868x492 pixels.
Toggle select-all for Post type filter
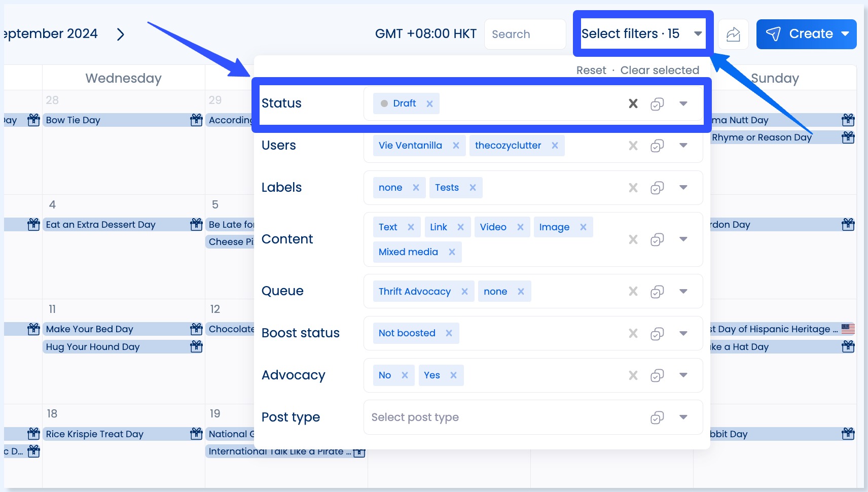(657, 417)
